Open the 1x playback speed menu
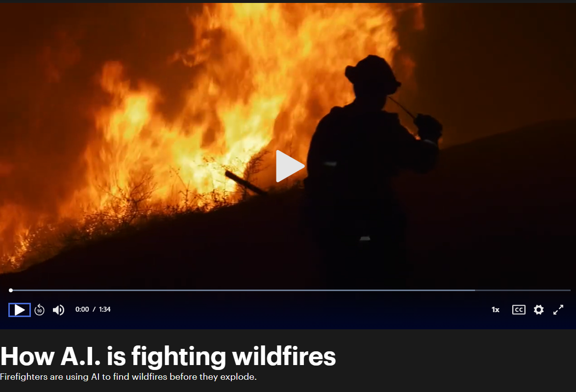This screenshot has height=392, width=576. pyautogui.click(x=496, y=310)
